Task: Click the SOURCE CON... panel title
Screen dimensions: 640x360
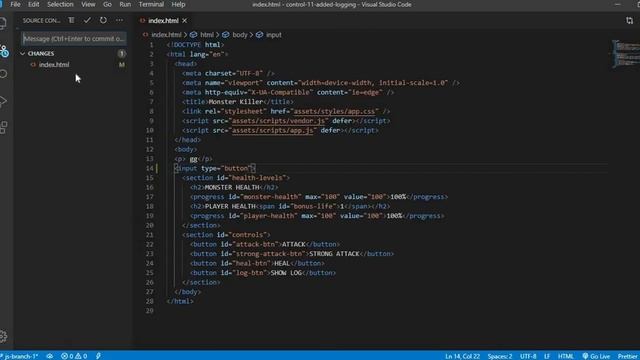Action: 41,20
